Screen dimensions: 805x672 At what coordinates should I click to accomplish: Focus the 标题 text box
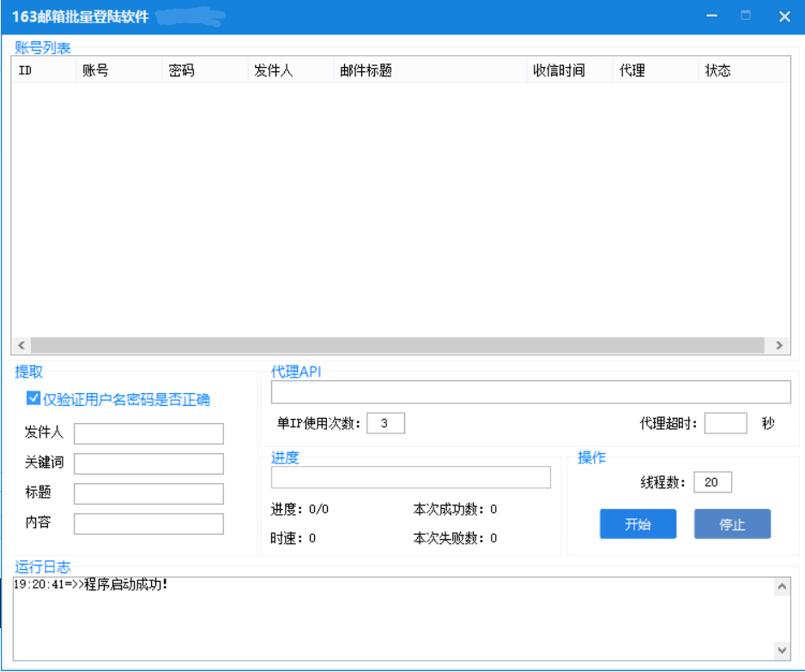(x=148, y=493)
